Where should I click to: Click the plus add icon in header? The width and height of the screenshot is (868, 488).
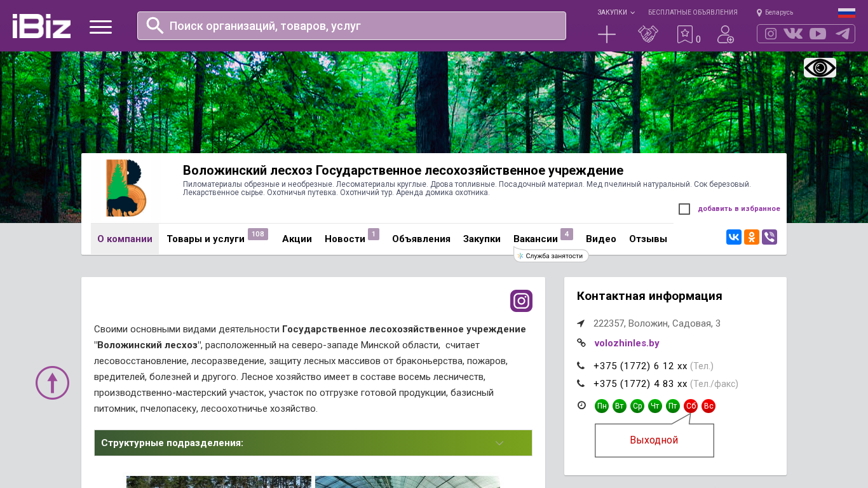point(607,34)
